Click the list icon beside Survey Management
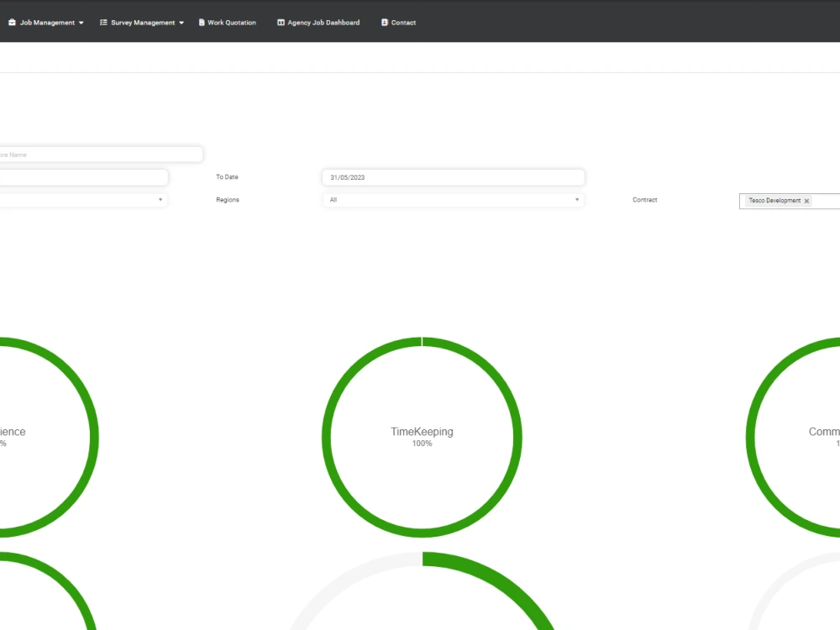Screen dimensions: 840x630 pyautogui.click(x=102, y=23)
